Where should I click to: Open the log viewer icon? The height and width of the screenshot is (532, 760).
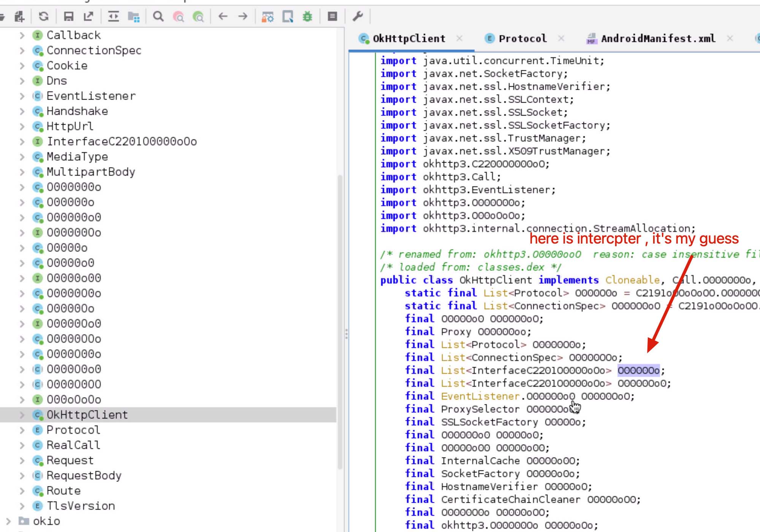click(x=332, y=16)
